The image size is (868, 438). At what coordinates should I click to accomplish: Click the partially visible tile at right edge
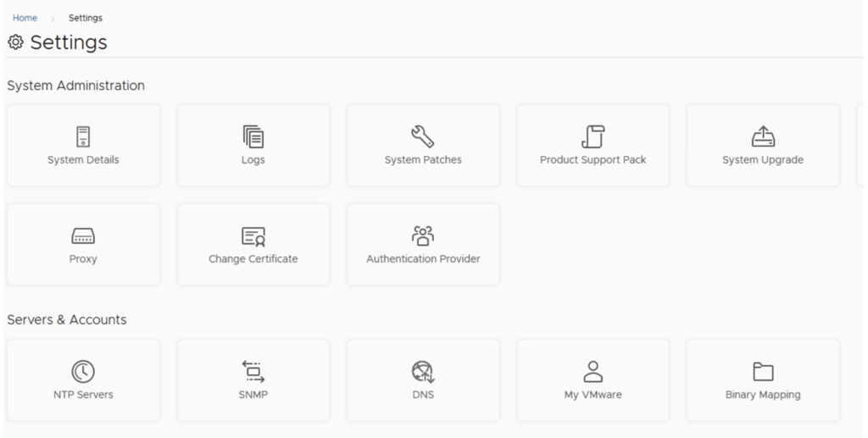click(861, 145)
